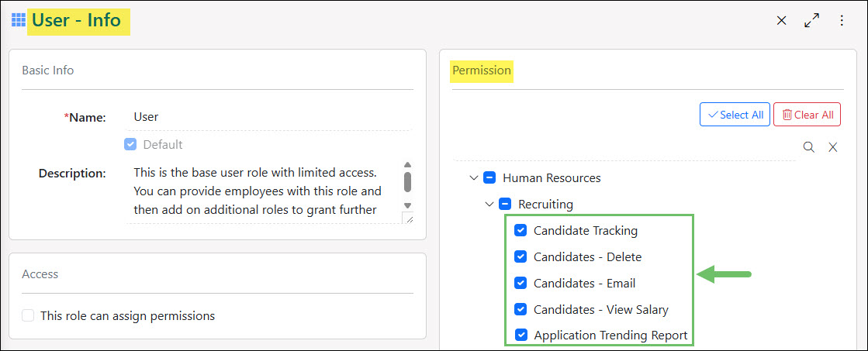Toggle the Recruiting checkbox

tap(504, 204)
